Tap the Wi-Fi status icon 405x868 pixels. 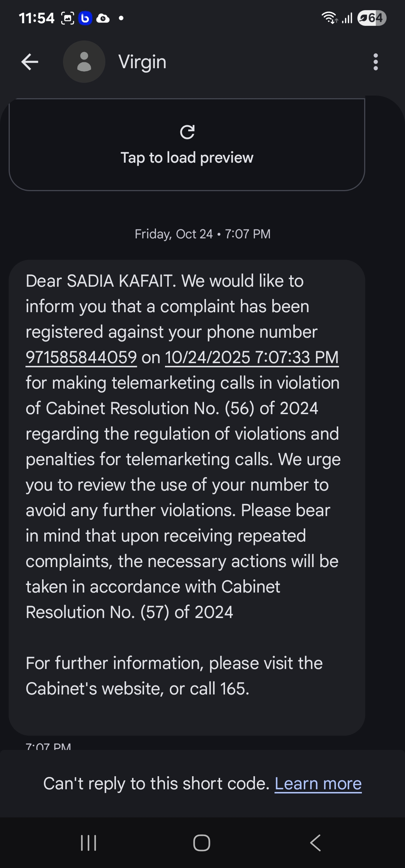tap(329, 18)
